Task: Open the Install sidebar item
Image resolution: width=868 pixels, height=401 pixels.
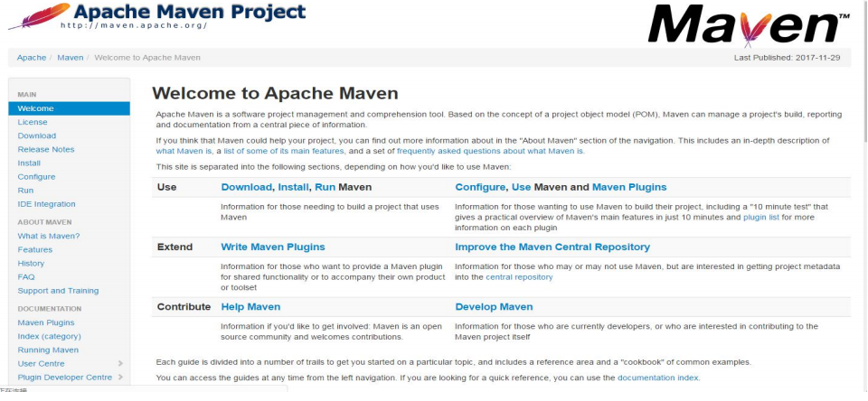Action: click(x=29, y=163)
